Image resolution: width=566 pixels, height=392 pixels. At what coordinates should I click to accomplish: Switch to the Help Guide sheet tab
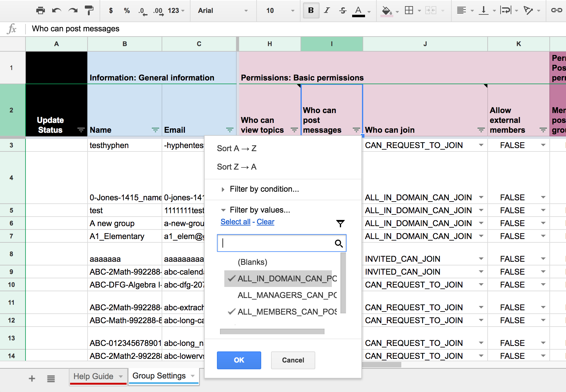click(93, 376)
